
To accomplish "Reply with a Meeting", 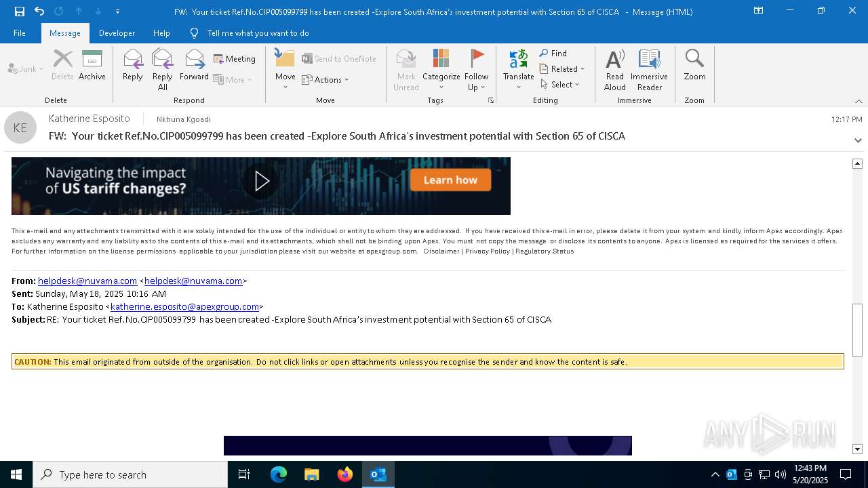I will [x=235, y=59].
